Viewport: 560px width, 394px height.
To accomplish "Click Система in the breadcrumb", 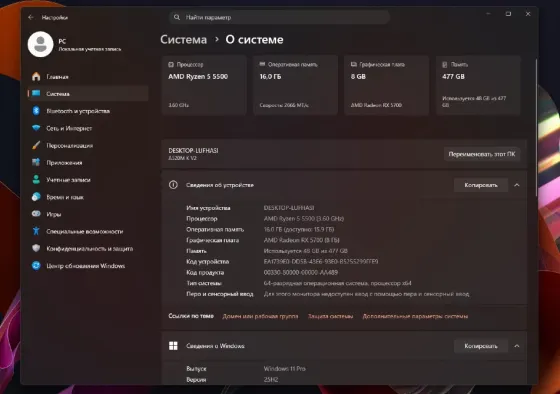I will [x=184, y=39].
